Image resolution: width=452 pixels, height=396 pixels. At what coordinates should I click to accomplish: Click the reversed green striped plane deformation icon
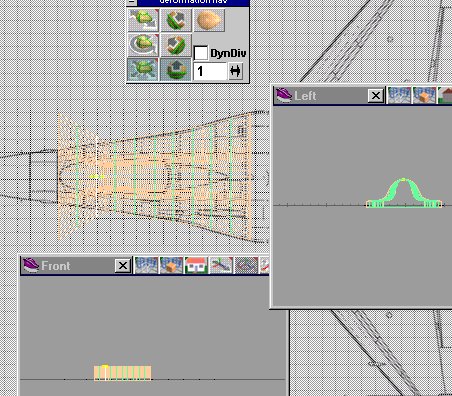(x=176, y=45)
